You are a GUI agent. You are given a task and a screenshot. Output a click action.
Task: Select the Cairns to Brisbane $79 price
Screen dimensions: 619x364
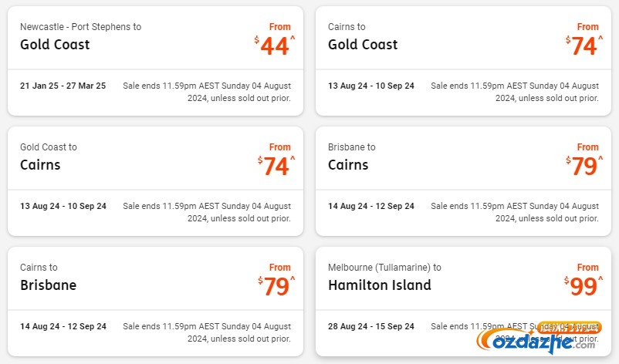coord(276,286)
